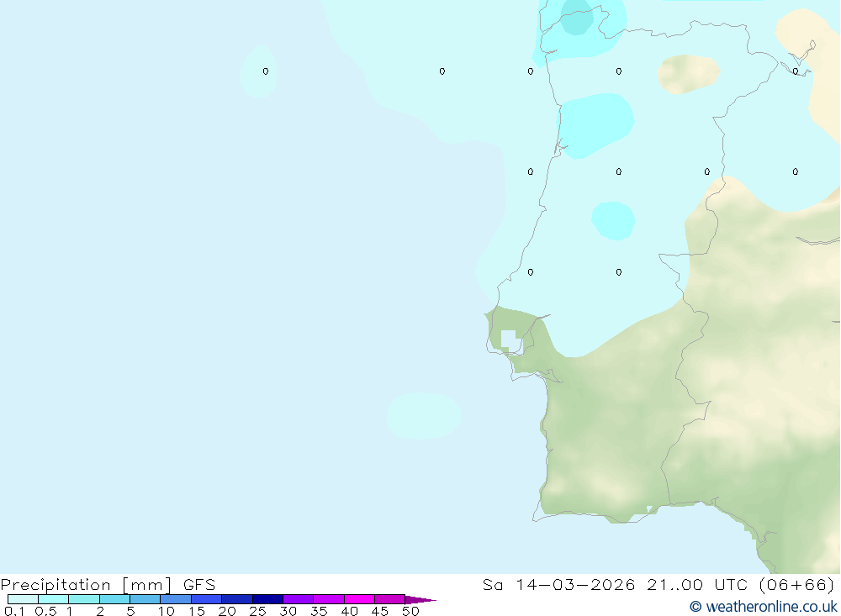Click the time '21..00 UTC'
The image size is (841, 616).
point(697,584)
